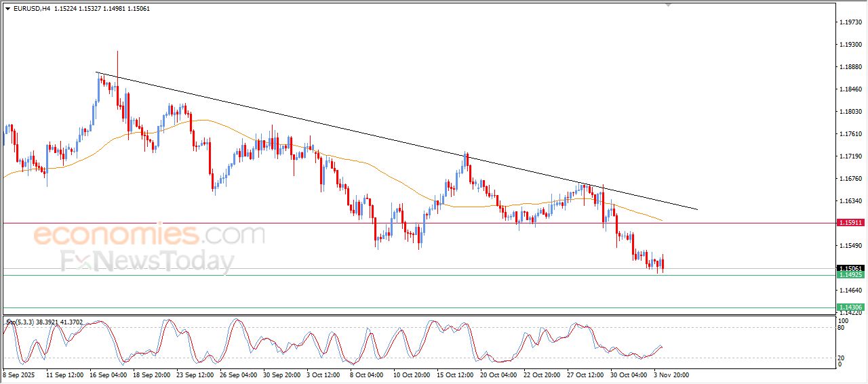The image size is (868, 384).
Task: Select the black 1.15061 current price label
Action: (850, 268)
